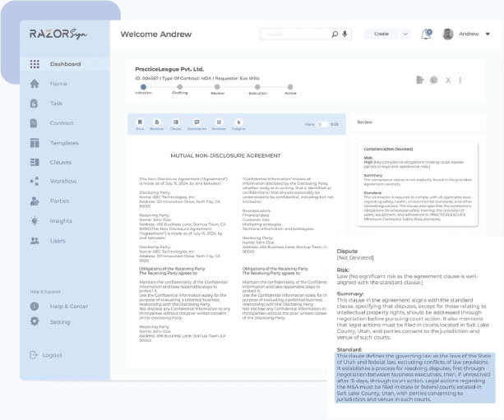Click the notification bell icon
This screenshot has height=420, width=504.
point(426,35)
